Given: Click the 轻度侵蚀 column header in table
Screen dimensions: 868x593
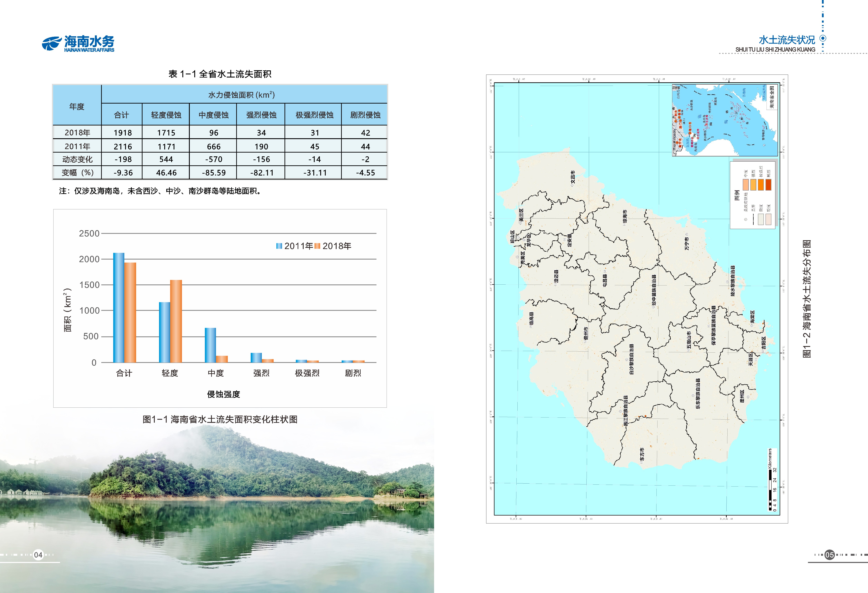Looking at the screenshot, I should coord(166,115).
